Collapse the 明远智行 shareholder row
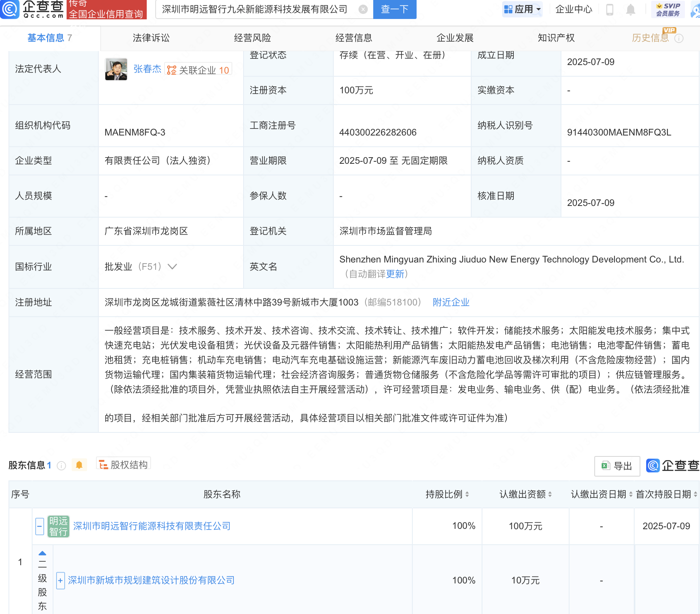 tap(39, 526)
